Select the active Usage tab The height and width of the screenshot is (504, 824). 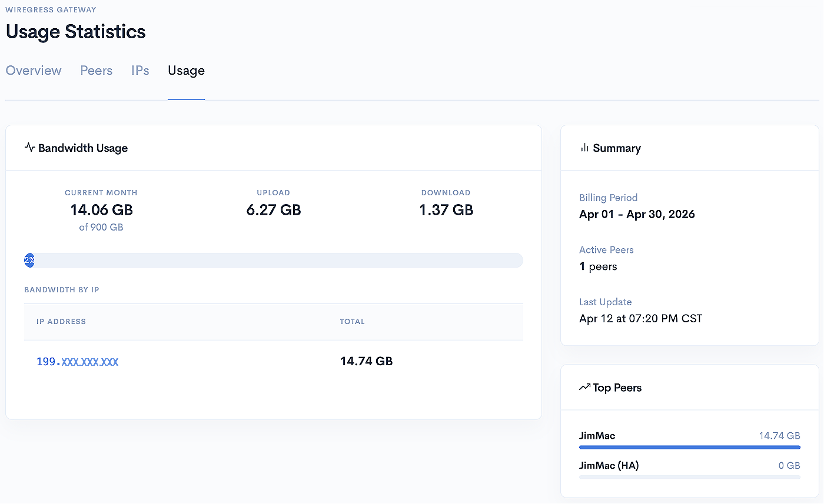click(x=186, y=70)
